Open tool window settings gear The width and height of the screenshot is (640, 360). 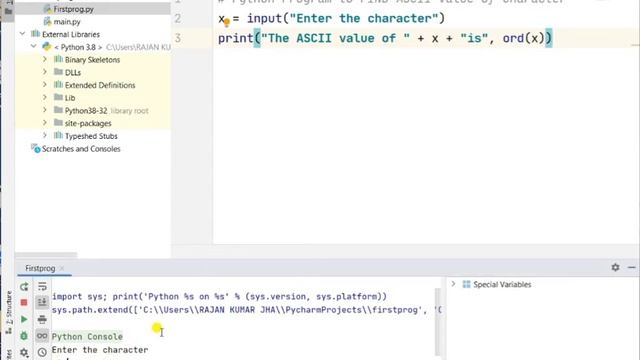coord(615,267)
